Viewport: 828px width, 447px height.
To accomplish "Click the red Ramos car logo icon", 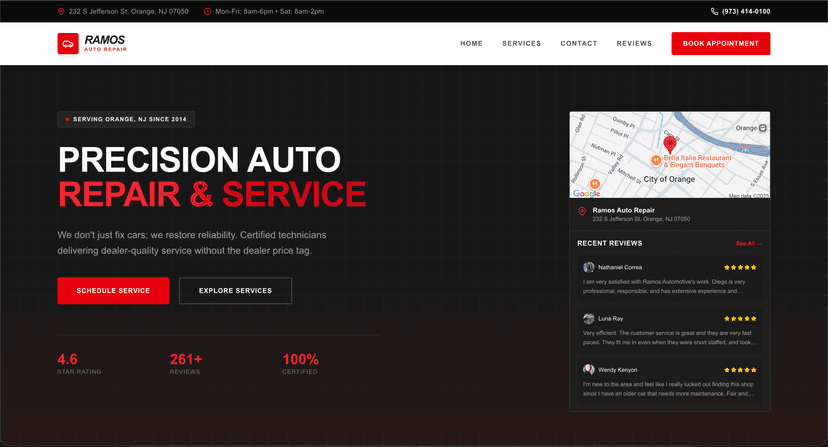I will click(x=68, y=44).
